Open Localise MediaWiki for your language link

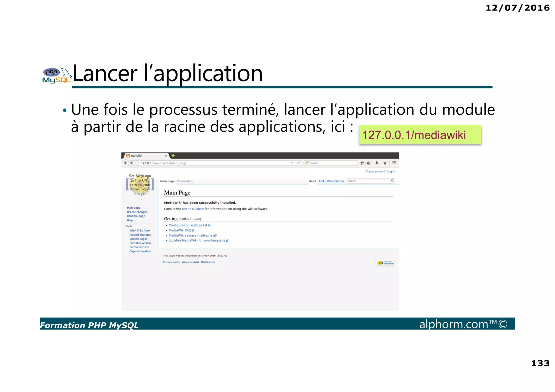tap(198, 241)
